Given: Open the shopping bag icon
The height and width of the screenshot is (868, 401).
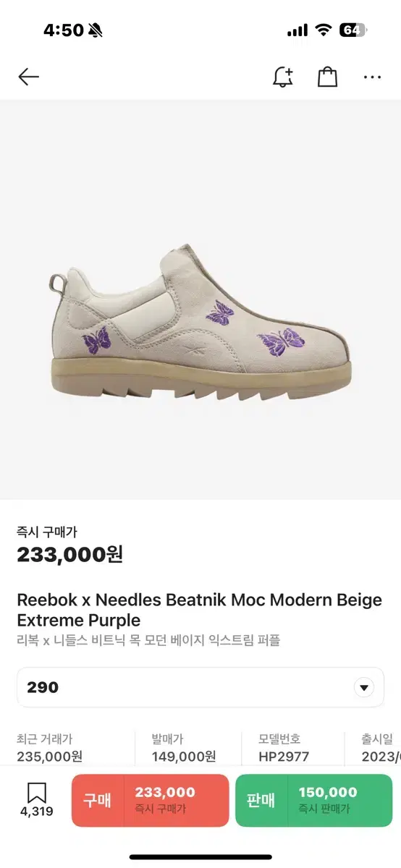Looking at the screenshot, I should (328, 77).
